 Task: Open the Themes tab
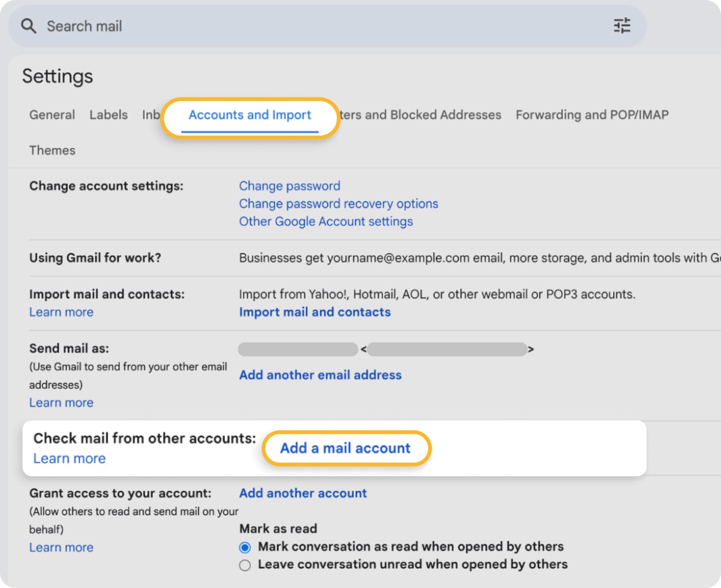coord(52,150)
